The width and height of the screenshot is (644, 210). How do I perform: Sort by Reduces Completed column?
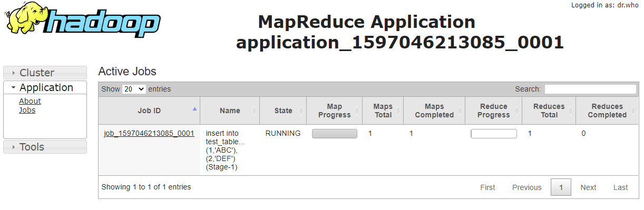pyautogui.click(x=607, y=111)
